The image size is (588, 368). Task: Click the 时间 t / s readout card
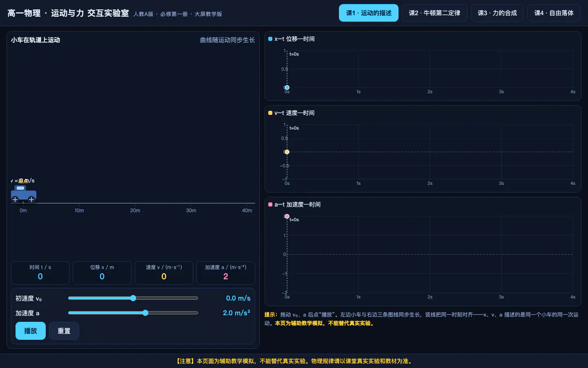coord(40,273)
